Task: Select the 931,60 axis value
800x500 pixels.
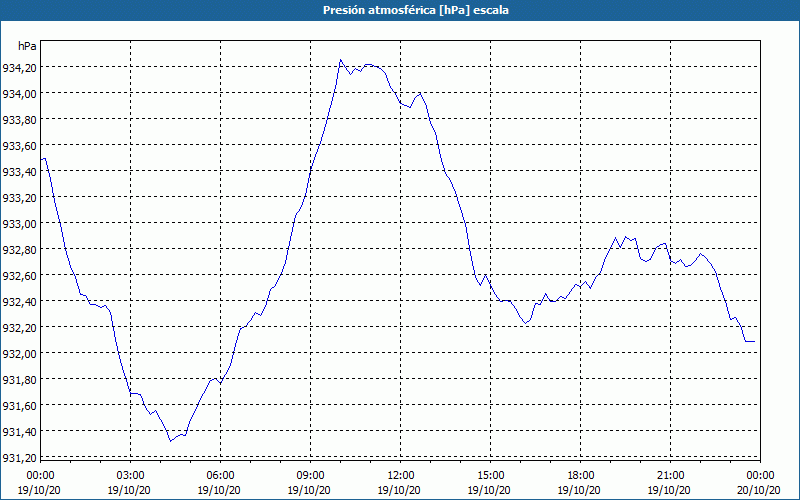Action: coord(19,406)
